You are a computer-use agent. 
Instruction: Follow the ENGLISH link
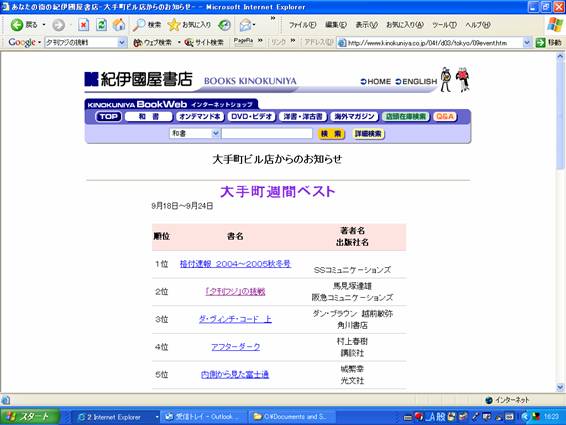(416, 82)
